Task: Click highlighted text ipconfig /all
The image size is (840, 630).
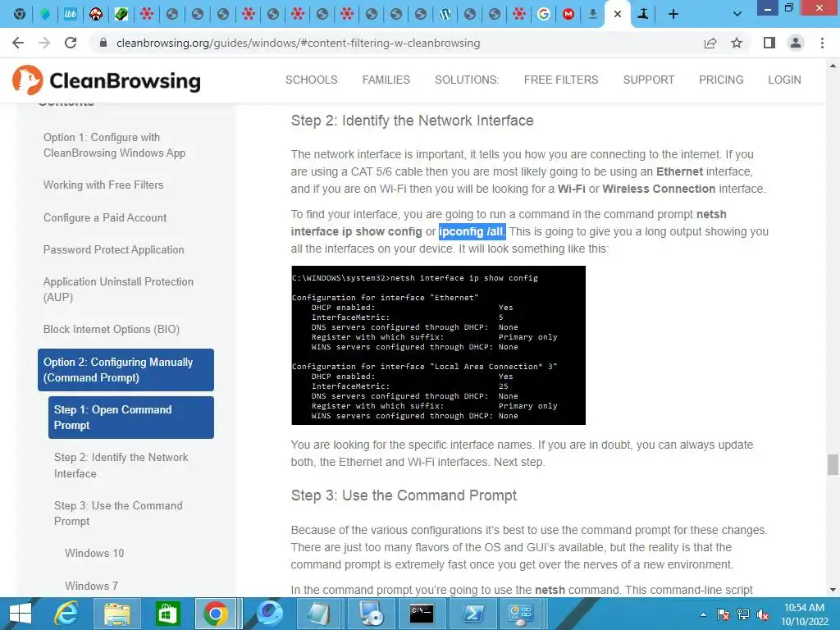Action: click(472, 231)
